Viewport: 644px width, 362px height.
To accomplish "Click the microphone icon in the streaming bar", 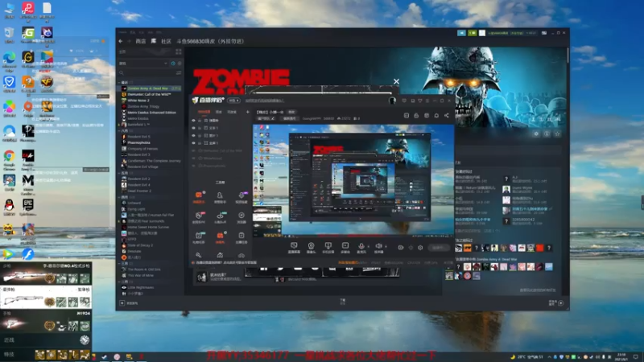I will [361, 247].
